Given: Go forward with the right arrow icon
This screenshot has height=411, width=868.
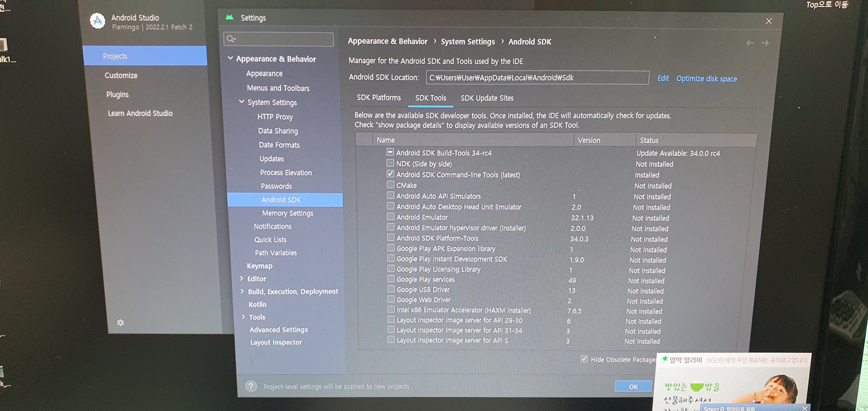Looking at the screenshot, I should [765, 43].
